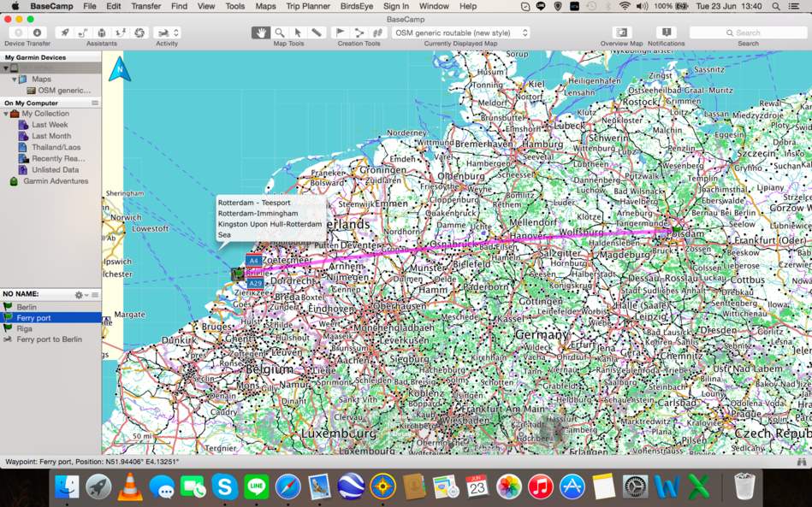Viewport: 812px width, 507px height.
Task: Select the Hand pan map tool
Action: coord(261,32)
